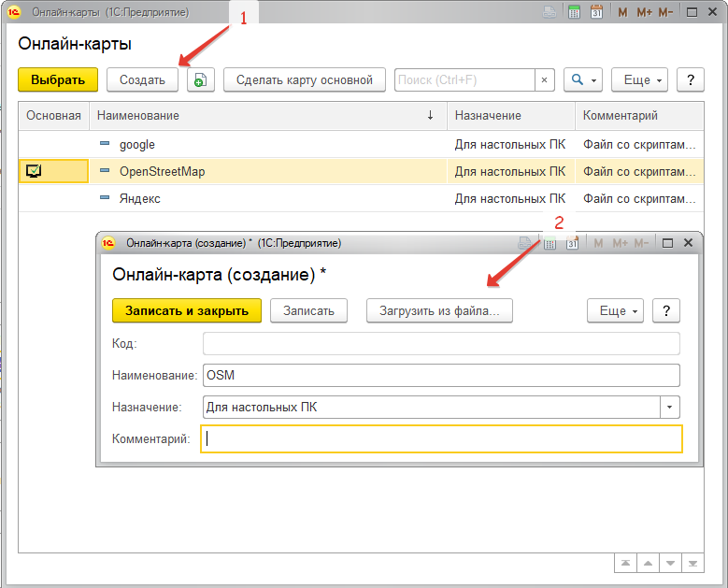
Task: Click the comment cell in Яндекс row
Action: (639, 199)
